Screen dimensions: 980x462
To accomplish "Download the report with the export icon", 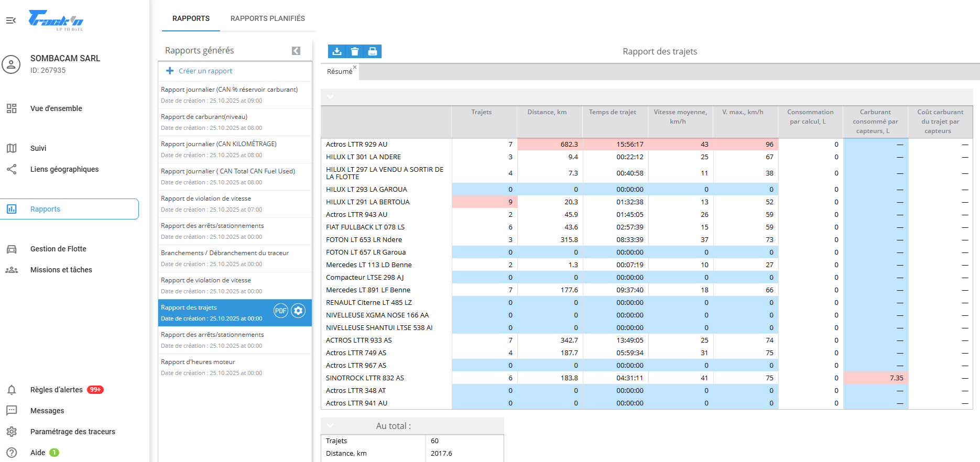I will point(337,51).
